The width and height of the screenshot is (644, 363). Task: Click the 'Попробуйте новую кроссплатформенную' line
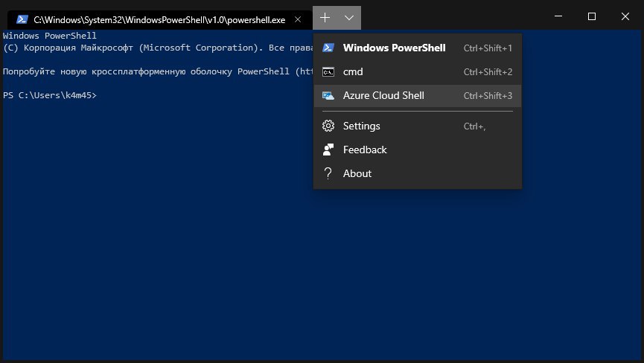point(158,71)
